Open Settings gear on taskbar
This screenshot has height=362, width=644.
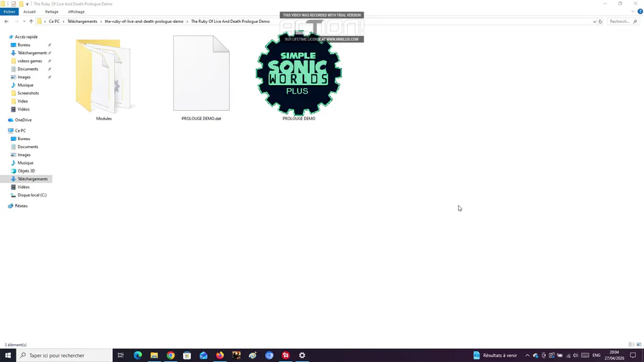[302, 356]
